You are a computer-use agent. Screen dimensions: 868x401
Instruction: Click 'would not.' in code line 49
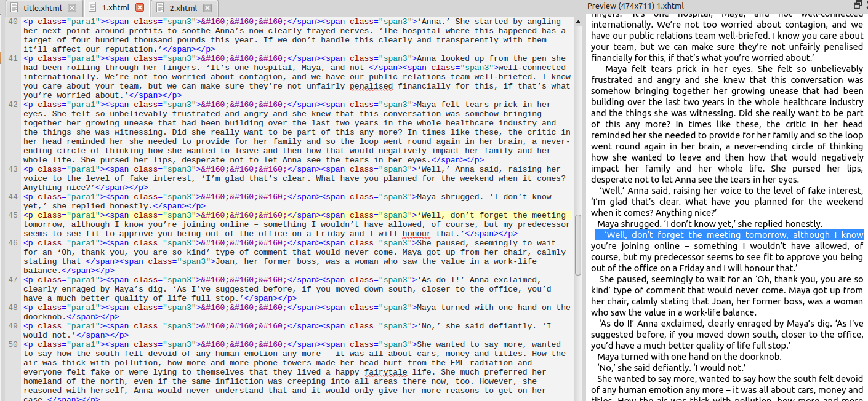pos(47,336)
